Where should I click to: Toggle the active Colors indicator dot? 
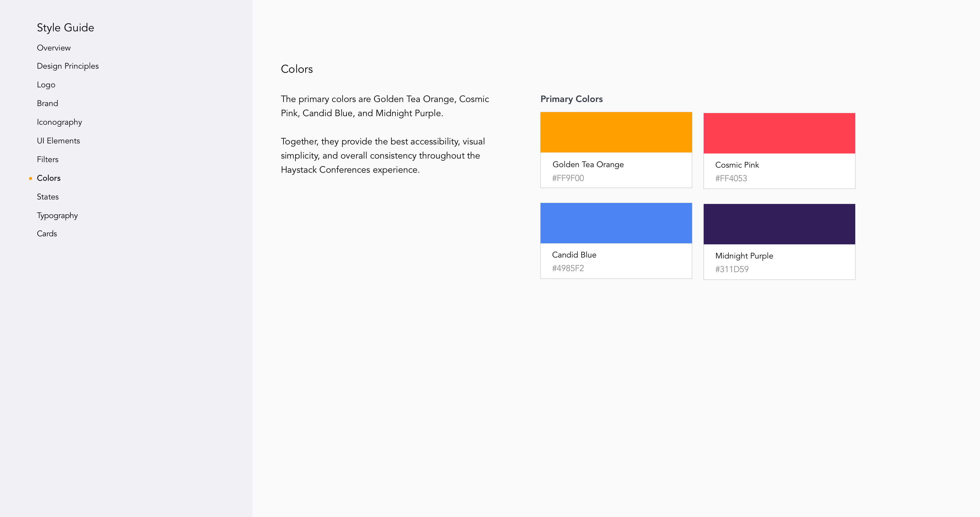click(31, 178)
